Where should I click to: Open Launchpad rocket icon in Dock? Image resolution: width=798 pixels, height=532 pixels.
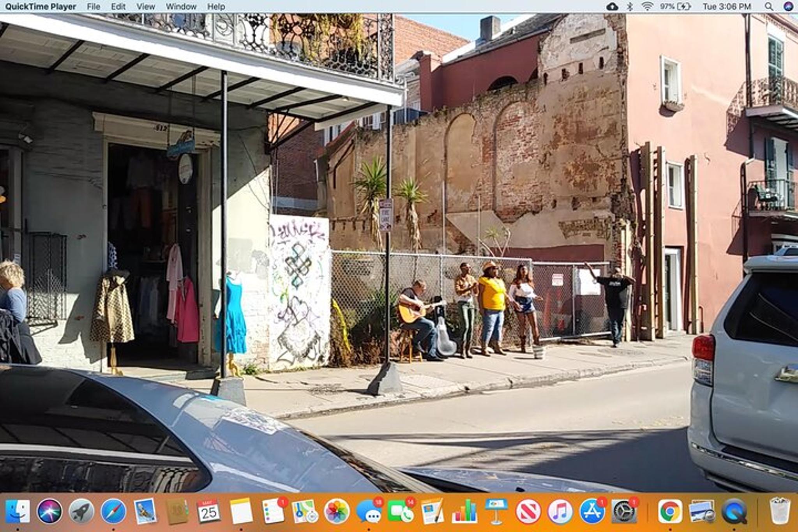(x=81, y=511)
